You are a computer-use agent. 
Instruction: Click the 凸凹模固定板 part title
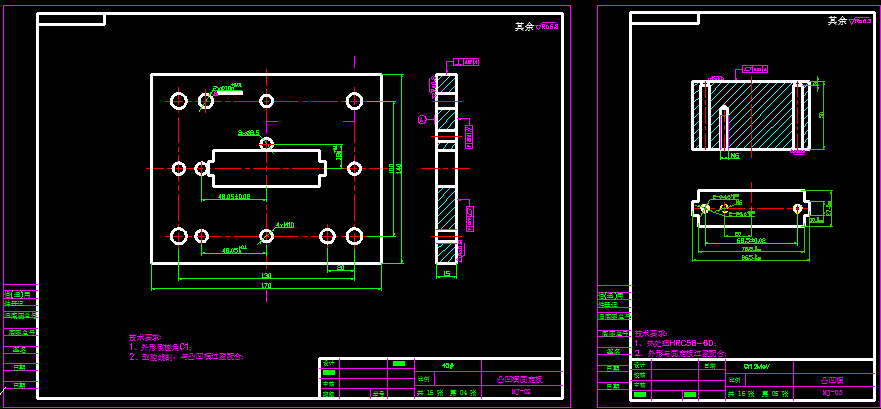[521, 379]
